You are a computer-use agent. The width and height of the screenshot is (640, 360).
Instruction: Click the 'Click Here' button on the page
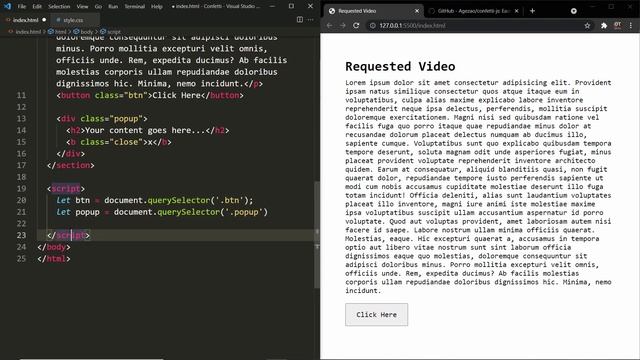(x=376, y=314)
